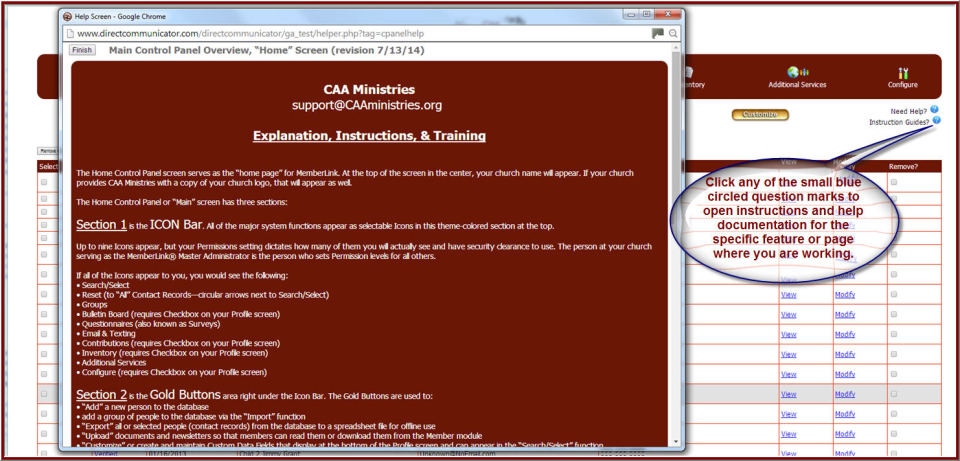Click the CAA Ministries title text
The width and height of the screenshot is (960, 461).
[369, 90]
